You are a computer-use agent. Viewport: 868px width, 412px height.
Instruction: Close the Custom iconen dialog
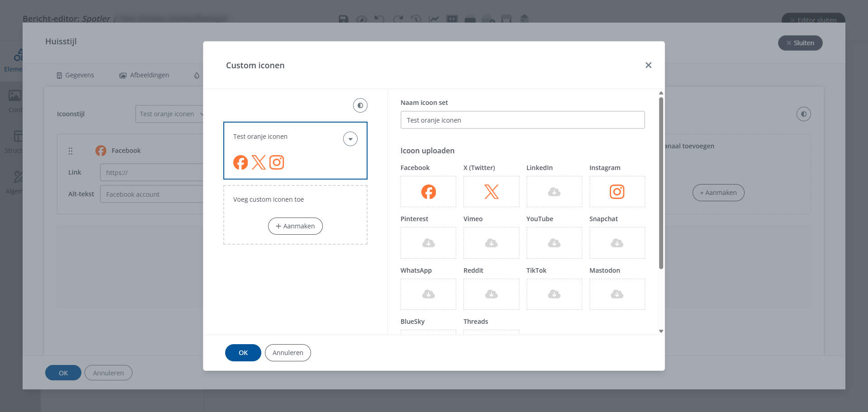pyautogui.click(x=648, y=65)
